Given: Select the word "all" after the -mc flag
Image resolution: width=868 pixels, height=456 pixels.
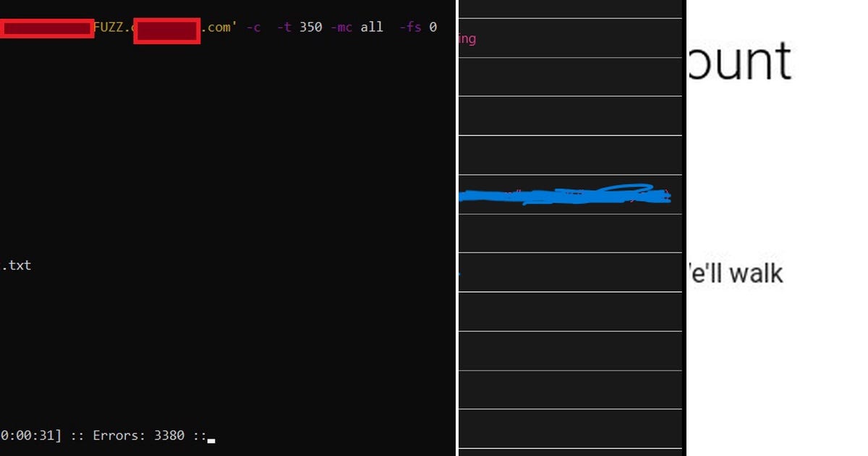Looking at the screenshot, I should pyautogui.click(x=372, y=28).
